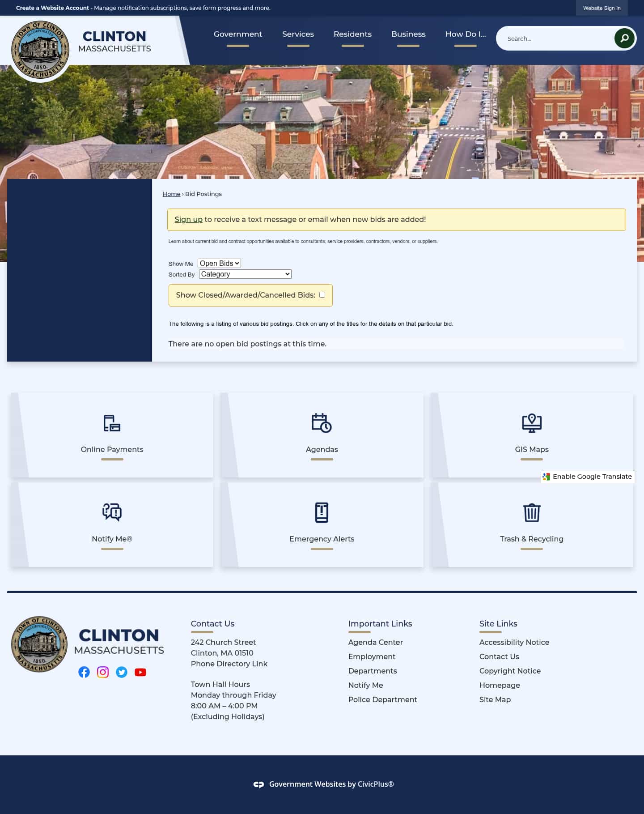Click the Agendas label text
This screenshot has width=644, height=814.
coord(322,449)
